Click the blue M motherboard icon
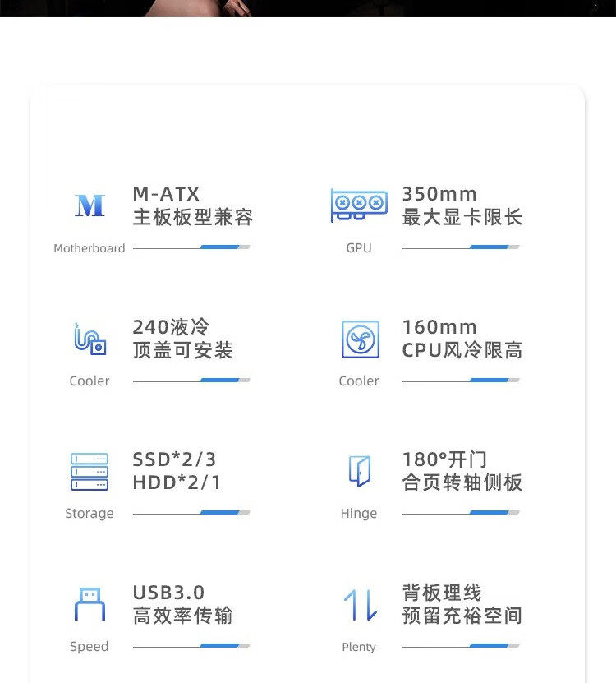Viewport: 616px width, 683px height. click(x=90, y=205)
